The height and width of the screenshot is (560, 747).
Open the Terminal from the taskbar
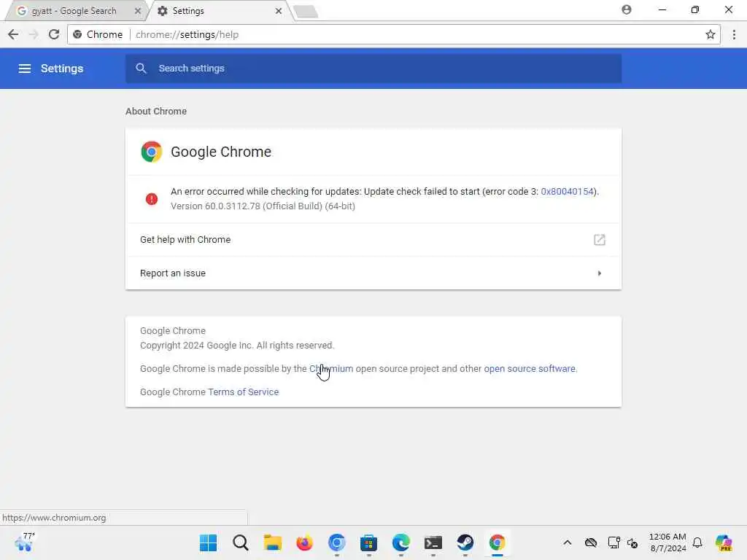pos(433,542)
